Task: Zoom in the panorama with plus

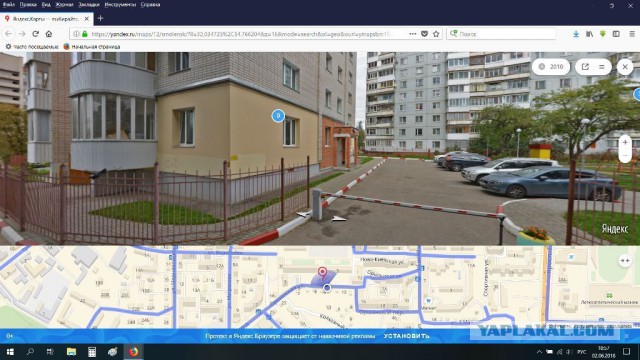Action: (x=625, y=142)
